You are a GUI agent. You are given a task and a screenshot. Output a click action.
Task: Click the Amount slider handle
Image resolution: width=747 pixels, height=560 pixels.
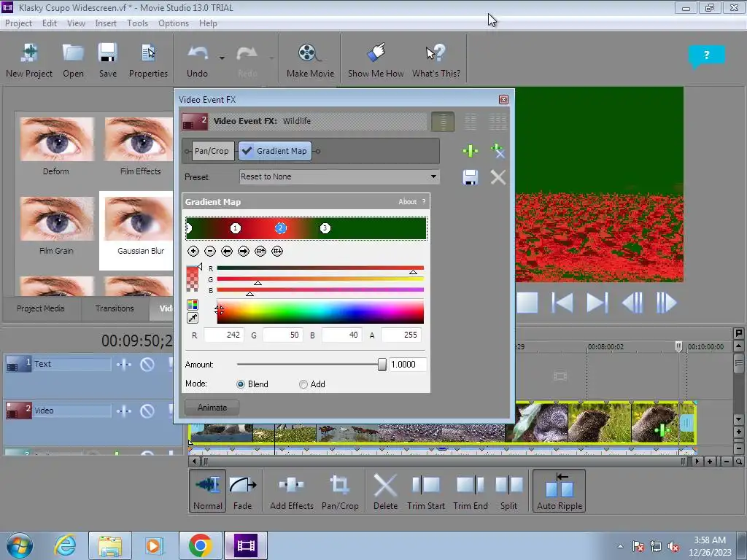coord(382,365)
